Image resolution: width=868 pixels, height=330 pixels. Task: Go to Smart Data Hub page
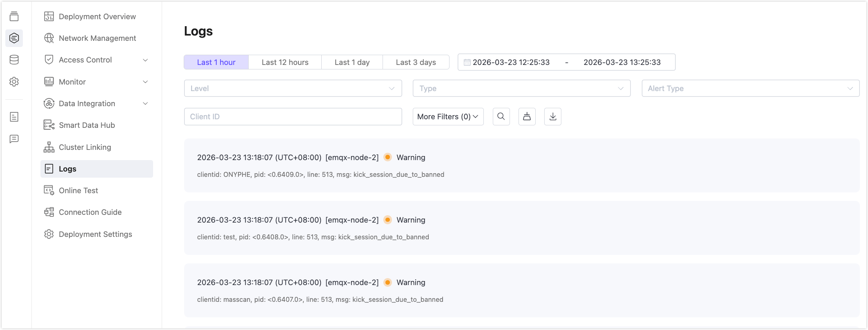(x=87, y=125)
